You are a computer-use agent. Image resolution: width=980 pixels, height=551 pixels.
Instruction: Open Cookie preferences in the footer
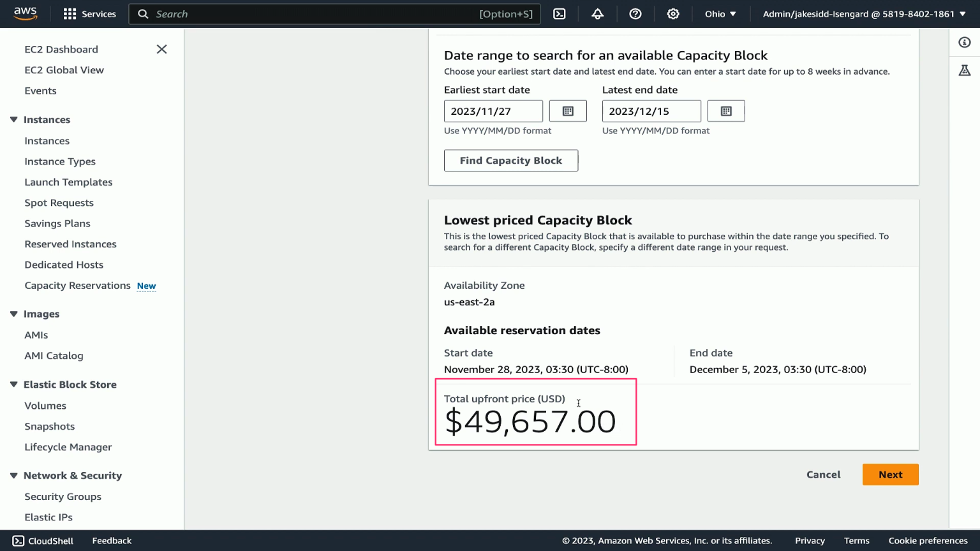point(928,540)
